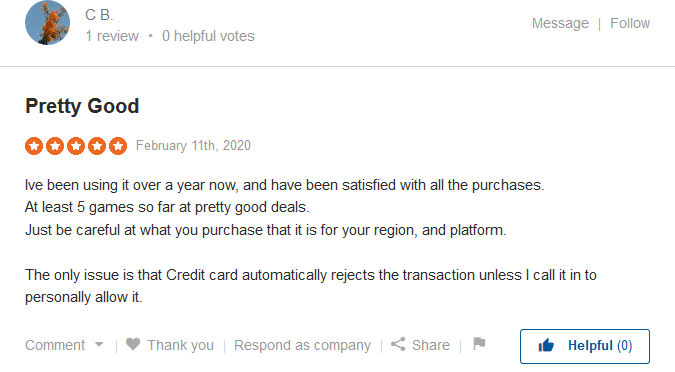Image resolution: width=675 pixels, height=372 pixels.
Task: Click the share icon
Action: coord(398,344)
